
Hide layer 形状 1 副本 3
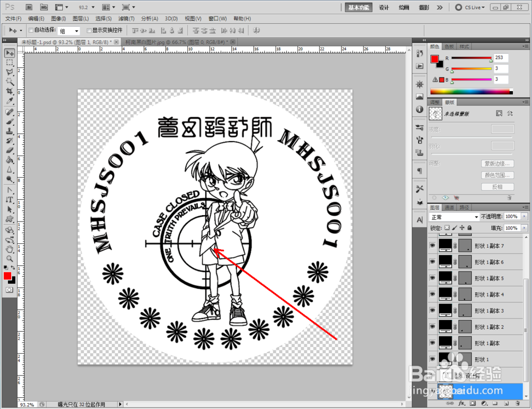tap(432, 310)
